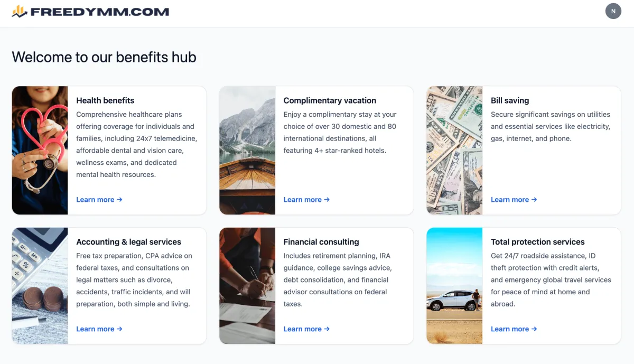Select the calculator and coins image
This screenshot has width=634, height=364.
click(40, 286)
